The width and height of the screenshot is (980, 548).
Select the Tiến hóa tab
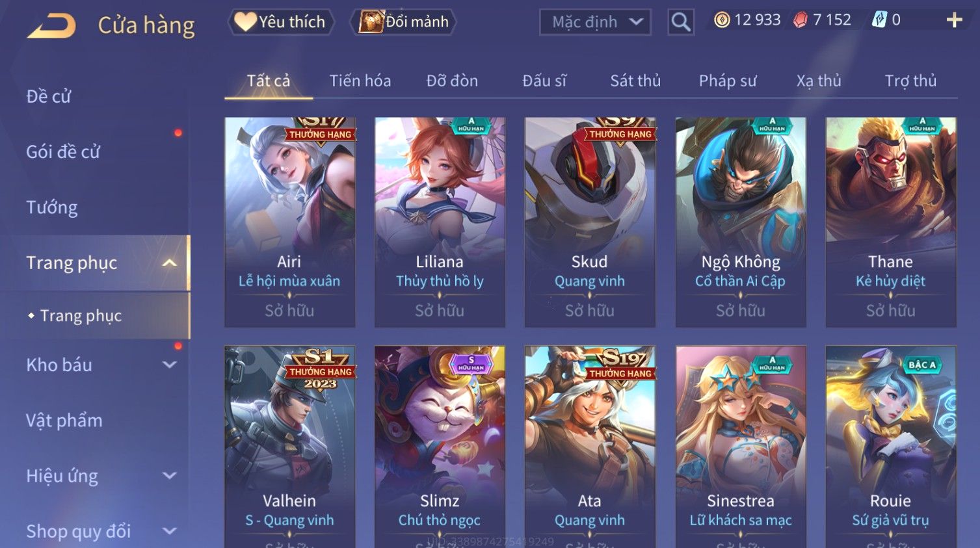[360, 81]
